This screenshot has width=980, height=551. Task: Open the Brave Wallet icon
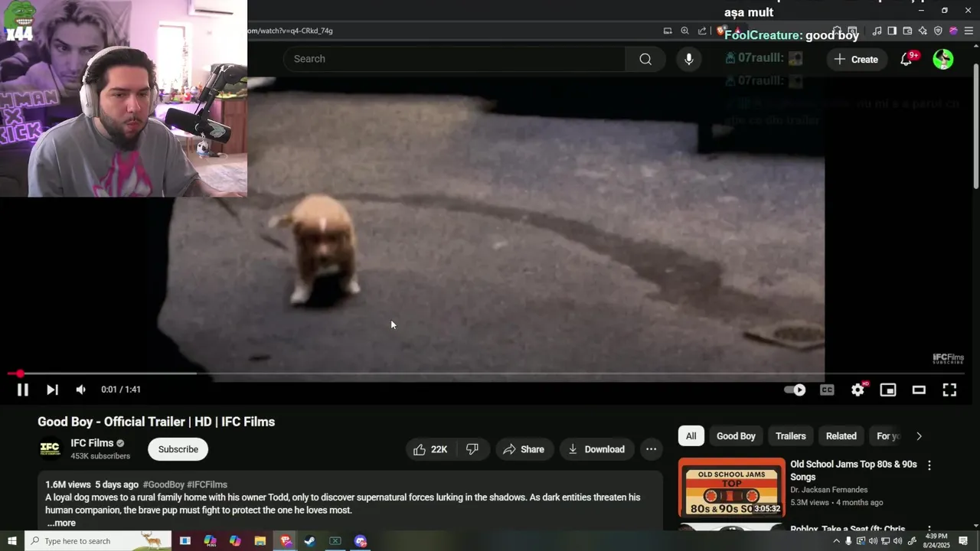point(907,31)
